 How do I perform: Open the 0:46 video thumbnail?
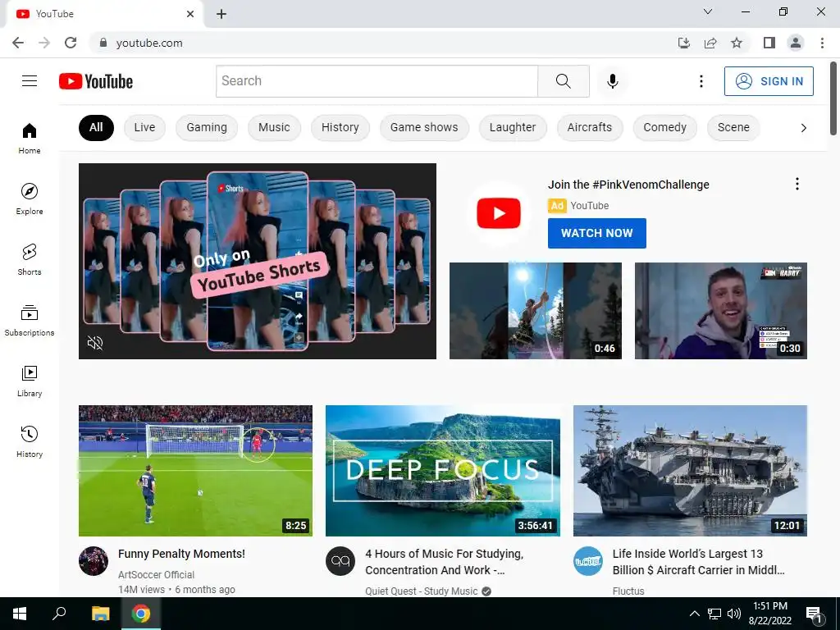pos(535,311)
